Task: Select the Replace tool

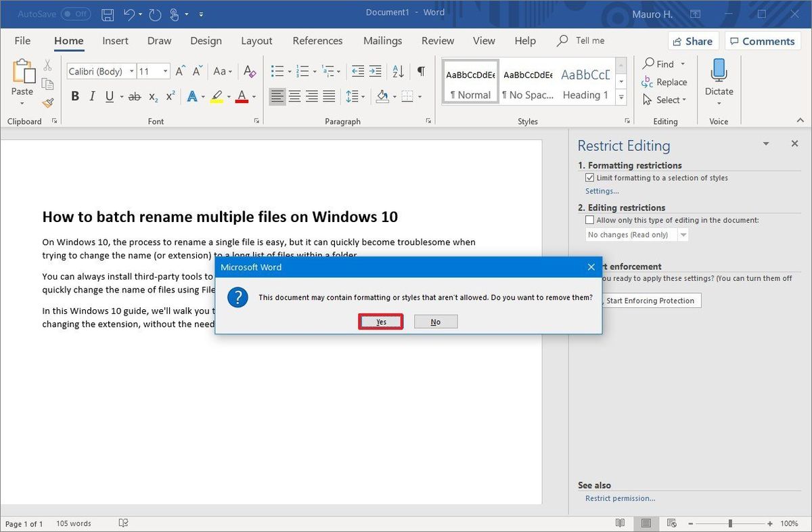Action: click(671, 81)
